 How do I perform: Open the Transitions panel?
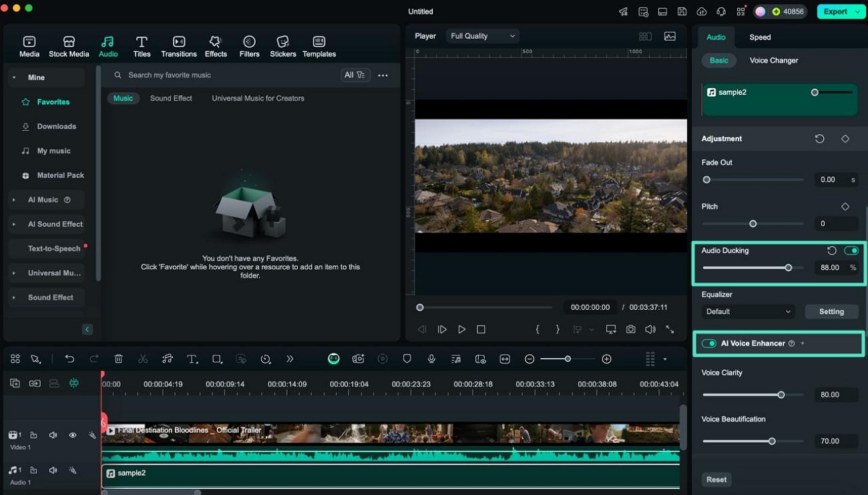coord(179,47)
